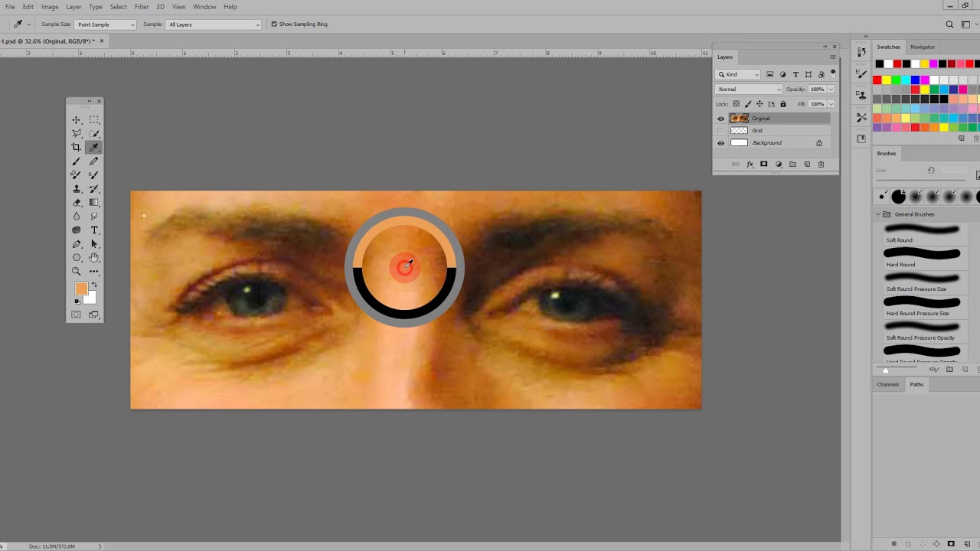The image size is (980, 551).
Task: Open the Layers panel menu
Action: 833,57
